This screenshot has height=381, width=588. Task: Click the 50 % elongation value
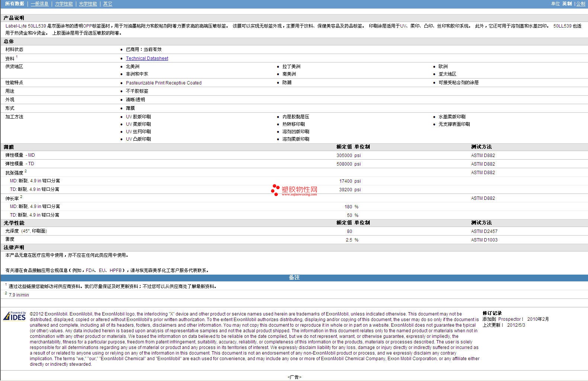353,215
